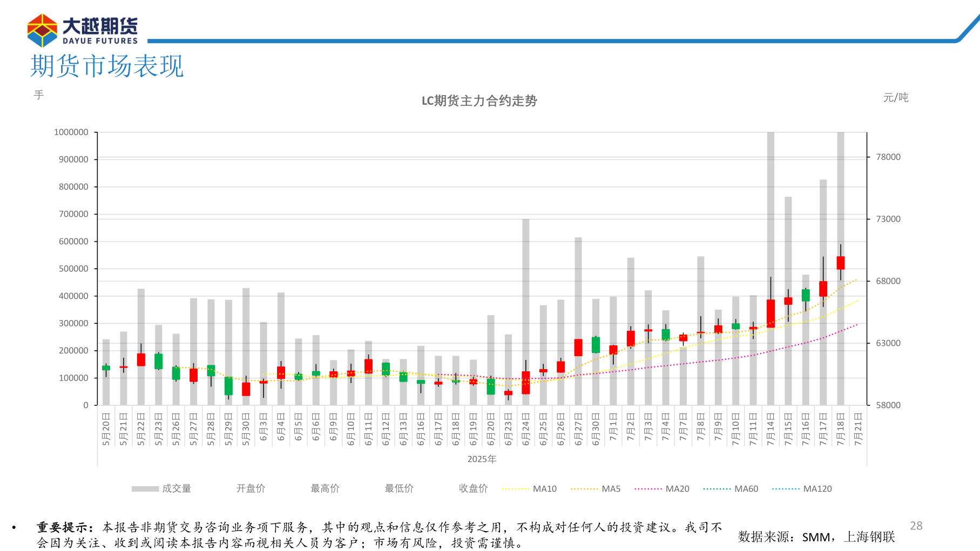Toggle display of the 最高价 series
Viewport: 980px width, 551px height.
pyautogui.click(x=325, y=488)
